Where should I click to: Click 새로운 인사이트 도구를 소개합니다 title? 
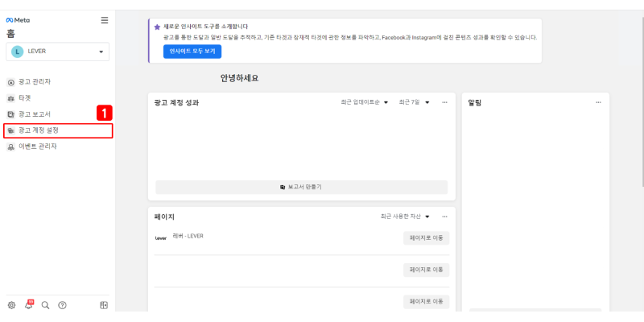coord(206,27)
